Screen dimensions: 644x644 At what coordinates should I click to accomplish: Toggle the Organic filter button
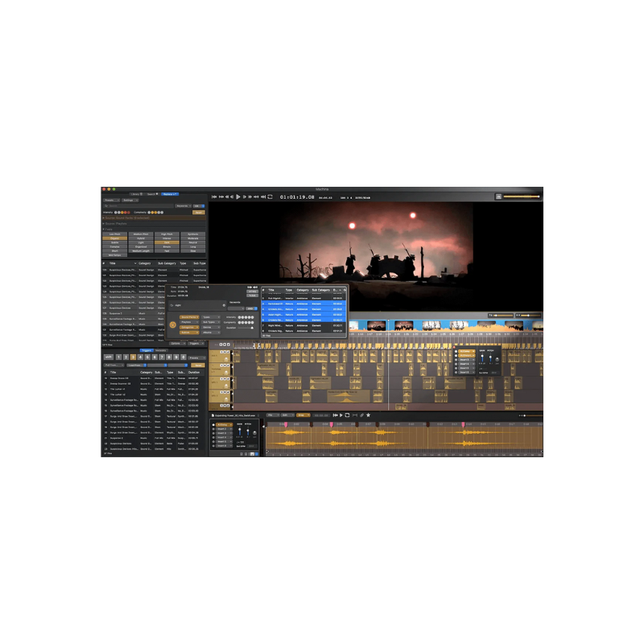[x=115, y=238]
